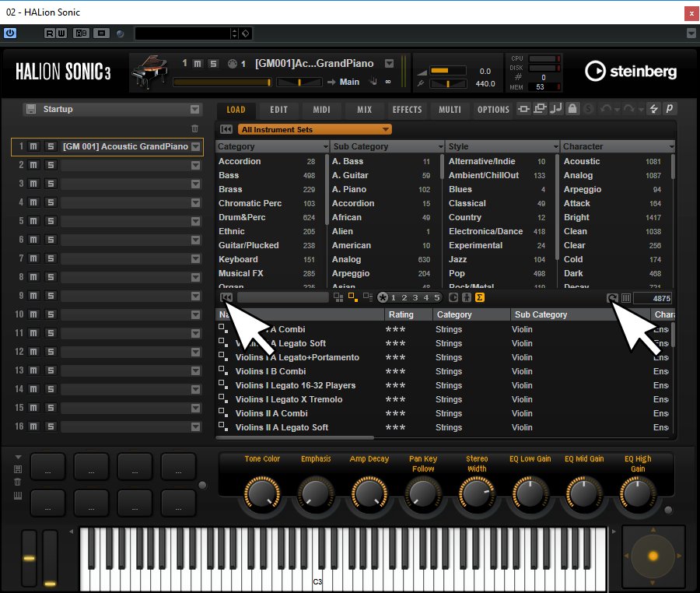Image resolution: width=700 pixels, height=593 pixels.
Task: Click the save icon beside trigger pads
Action: (x=18, y=469)
